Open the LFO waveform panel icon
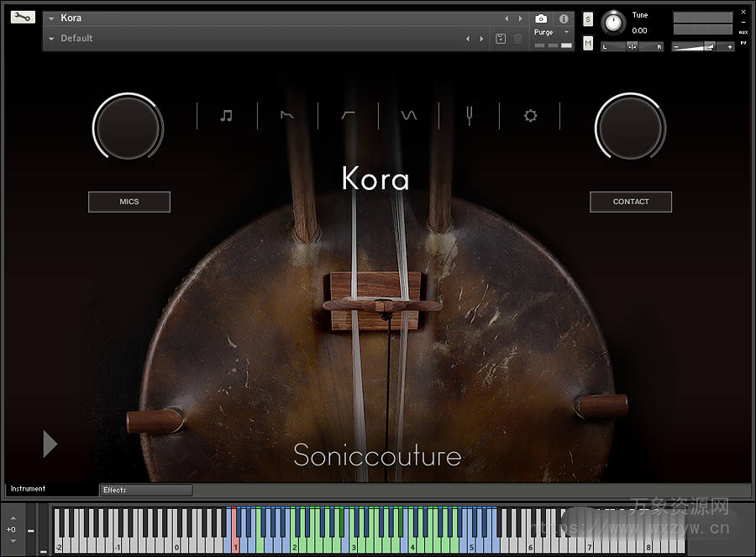This screenshot has width=756, height=557. tap(407, 115)
